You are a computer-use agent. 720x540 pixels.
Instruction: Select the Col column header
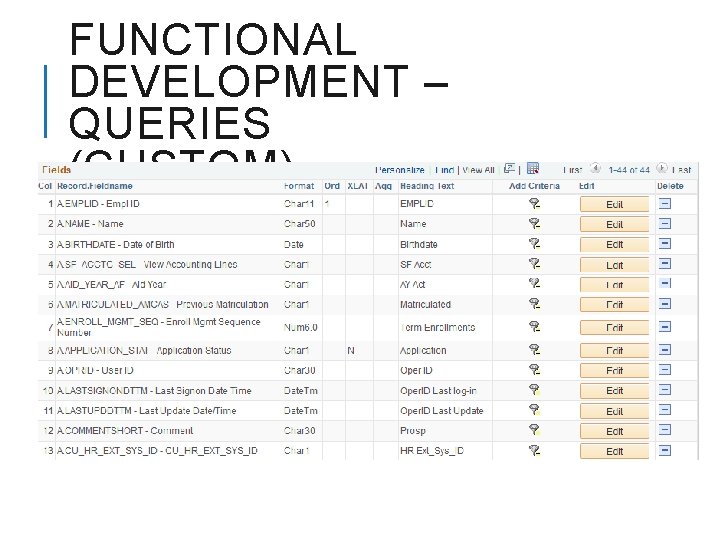pyautogui.click(x=45, y=186)
